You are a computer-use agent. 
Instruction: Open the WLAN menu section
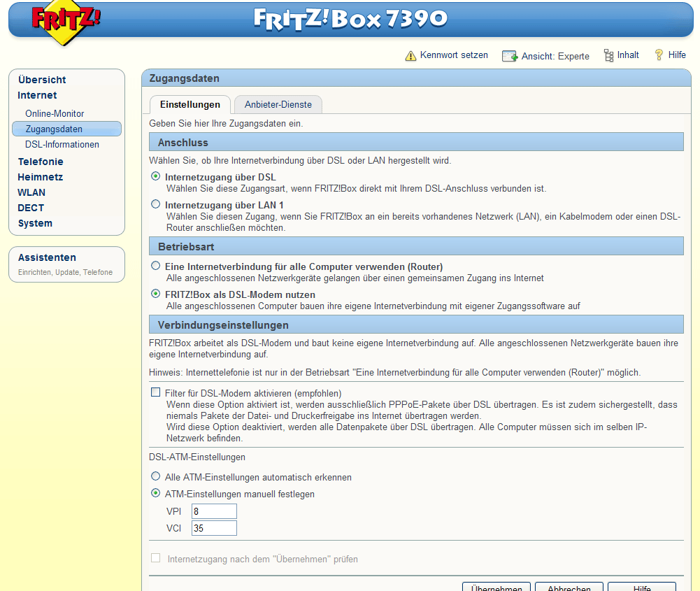31,192
